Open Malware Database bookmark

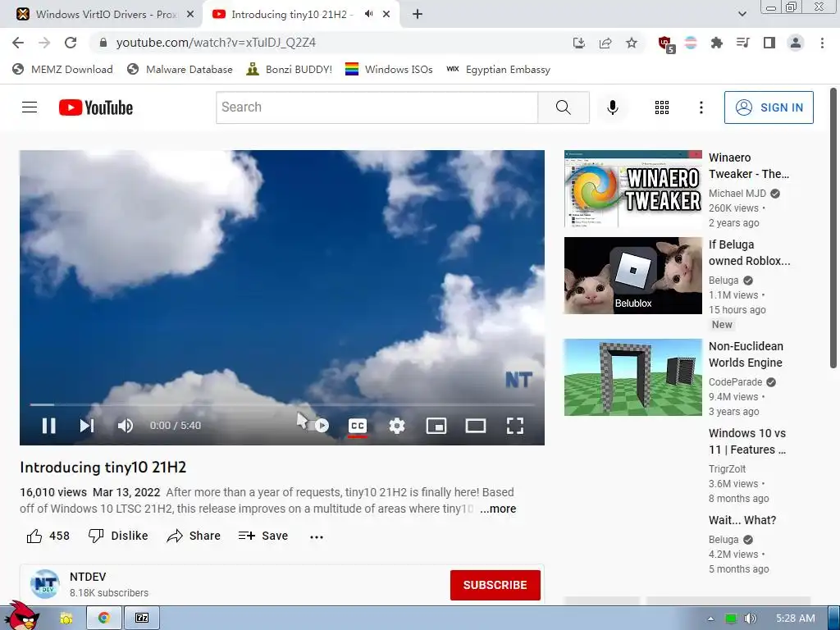[x=180, y=69]
